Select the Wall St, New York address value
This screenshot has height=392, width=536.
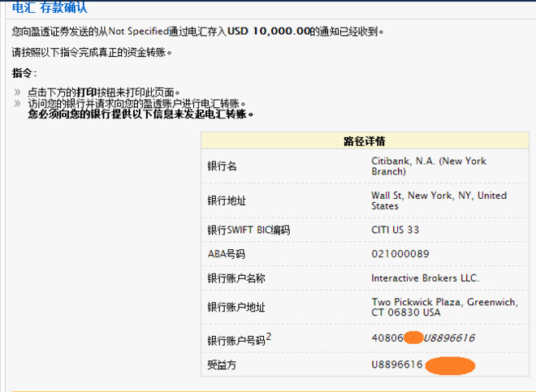[439, 200]
